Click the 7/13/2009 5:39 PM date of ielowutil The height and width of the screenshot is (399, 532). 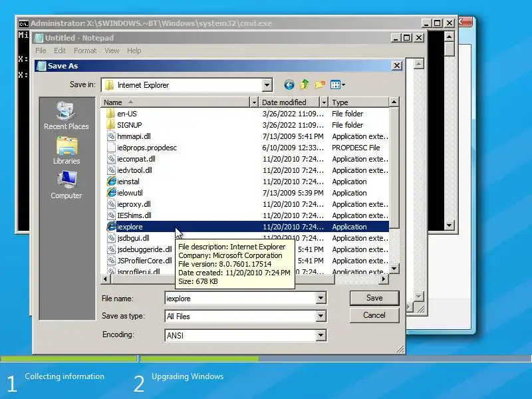point(293,193)
